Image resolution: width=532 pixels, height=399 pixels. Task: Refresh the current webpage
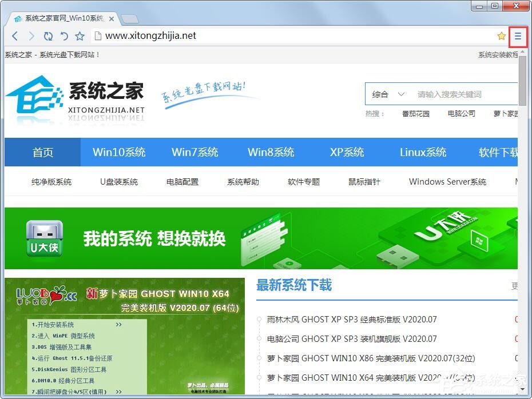coord(48,35)
